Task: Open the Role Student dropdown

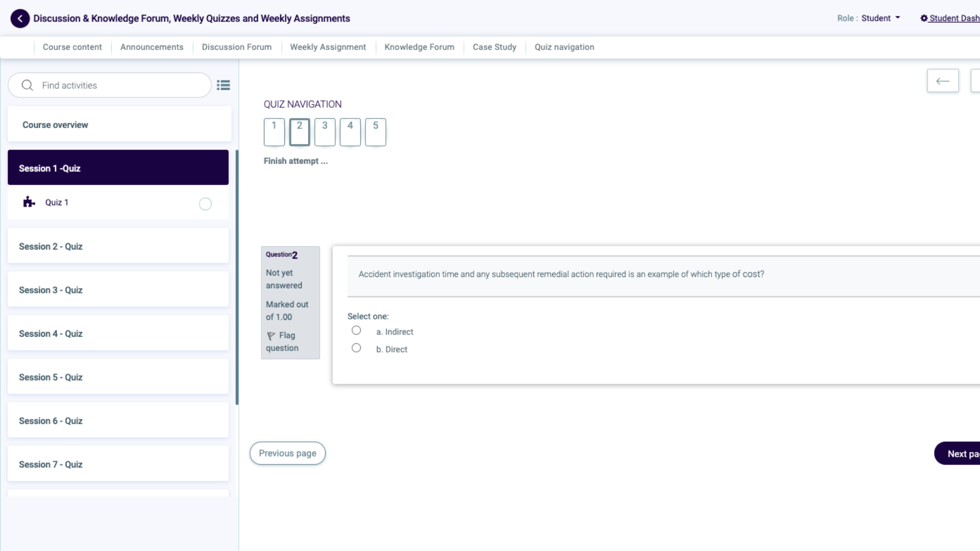Action: click(880, 18)
